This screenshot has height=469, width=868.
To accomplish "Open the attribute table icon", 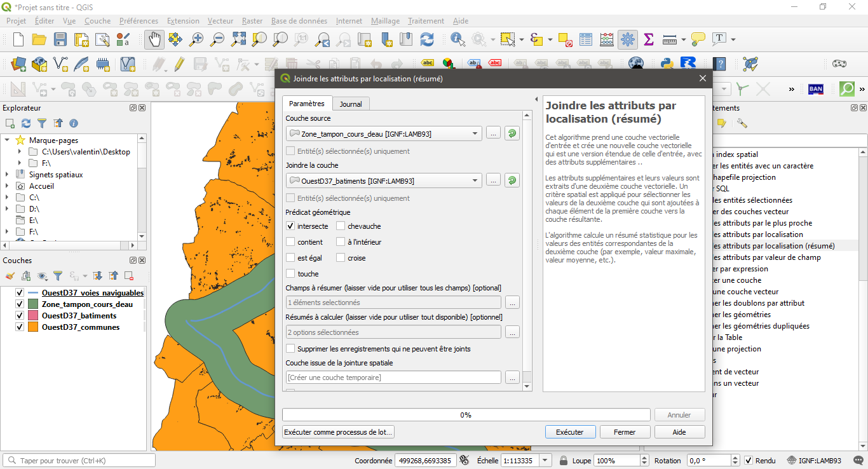I will point(586,39).
